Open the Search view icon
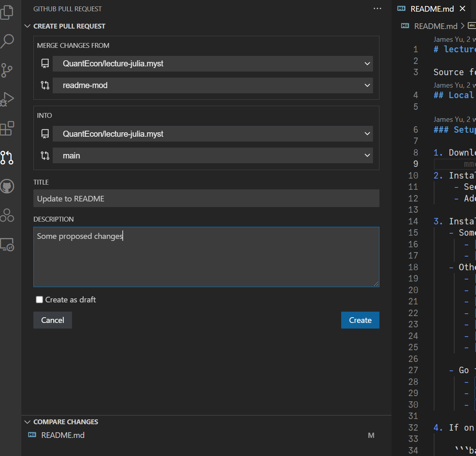 7,41
